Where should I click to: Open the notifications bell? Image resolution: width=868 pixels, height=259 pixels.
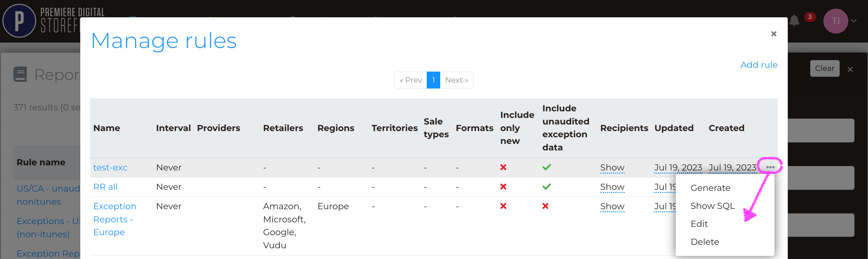(x=794, y=20)
